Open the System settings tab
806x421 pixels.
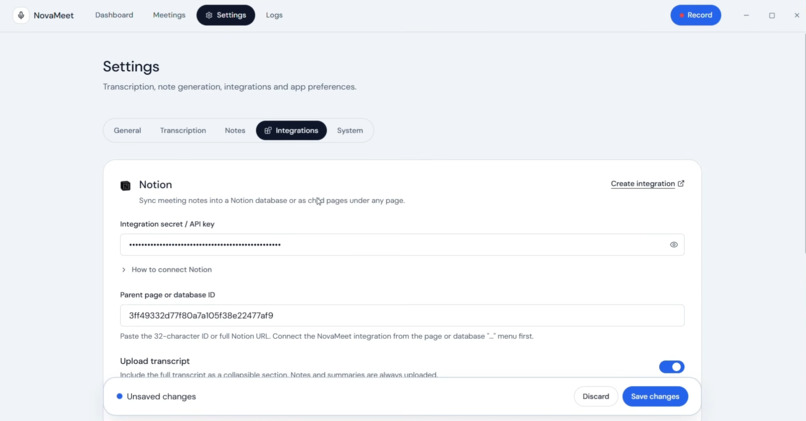coord(350,131)
